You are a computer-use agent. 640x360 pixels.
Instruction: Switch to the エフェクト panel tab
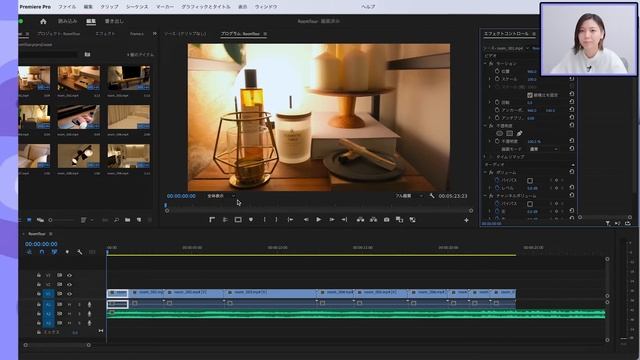coord(105,34)
